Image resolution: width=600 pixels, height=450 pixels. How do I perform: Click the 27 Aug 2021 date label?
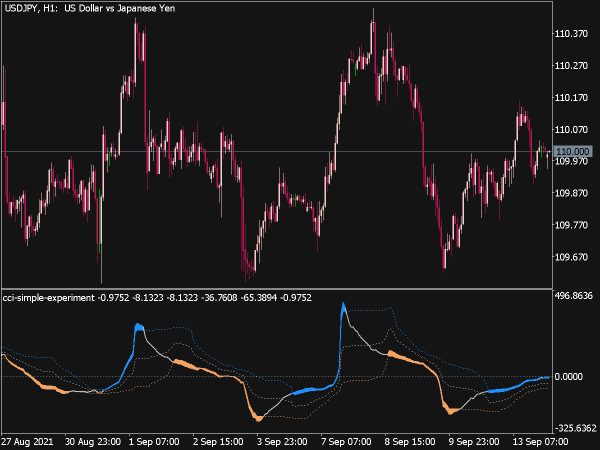(x=27, y=442)
